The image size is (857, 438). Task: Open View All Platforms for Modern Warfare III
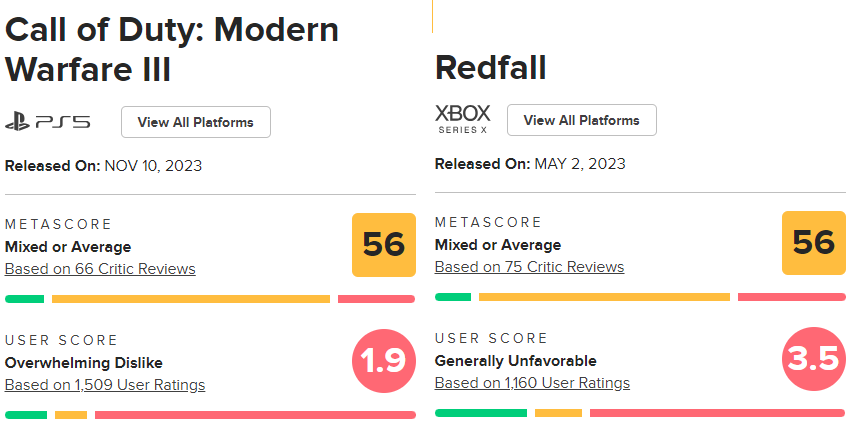coord(196,122)
